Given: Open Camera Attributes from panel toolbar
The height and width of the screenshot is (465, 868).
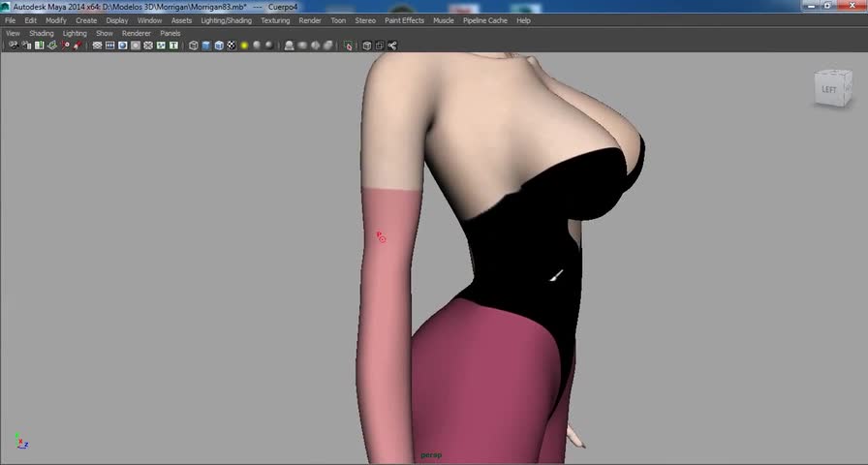Looking at the screenshot, I should 25,46.
